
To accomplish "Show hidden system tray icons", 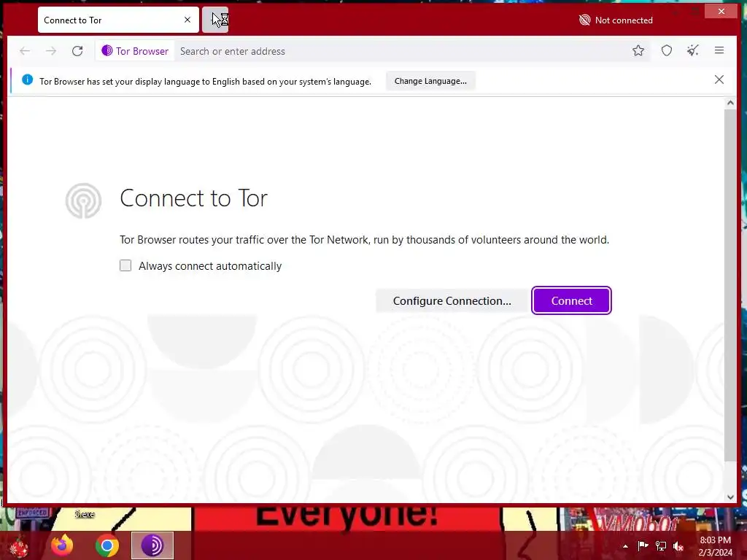I will click(625, 546).
